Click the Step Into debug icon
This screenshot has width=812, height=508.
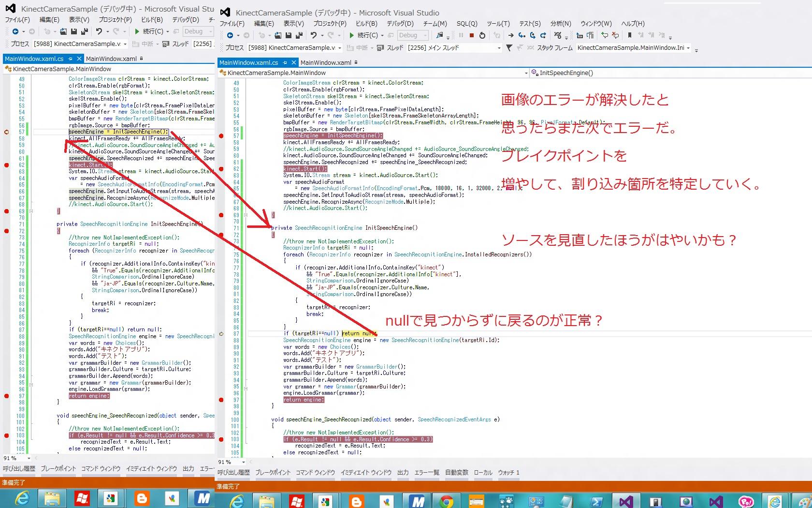pos(522,35)
